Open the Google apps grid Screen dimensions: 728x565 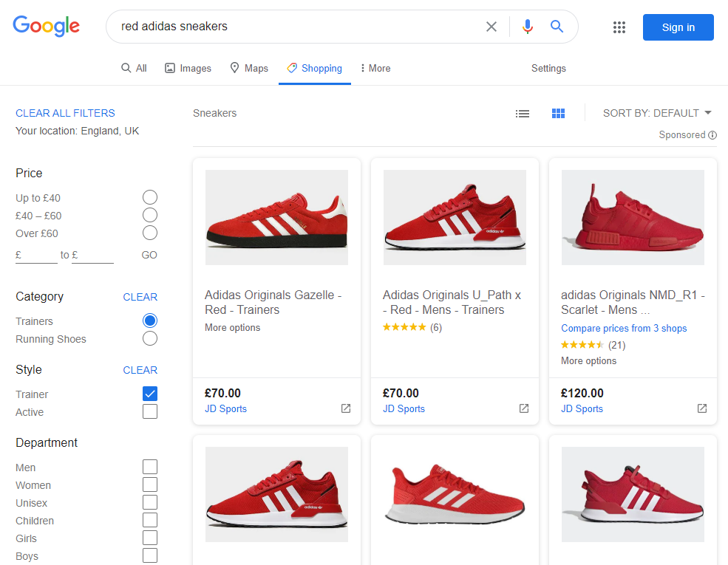coord(619,27)
